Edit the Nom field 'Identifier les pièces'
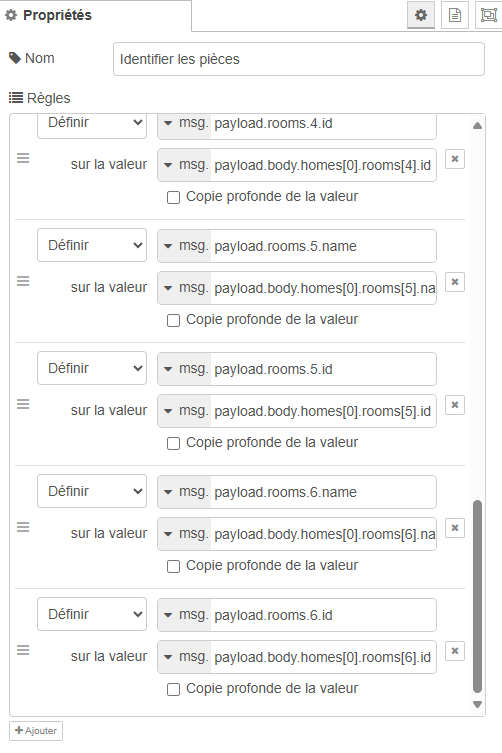Image resolution: width=502 pixels, height=753 pixels. (299, 59)
